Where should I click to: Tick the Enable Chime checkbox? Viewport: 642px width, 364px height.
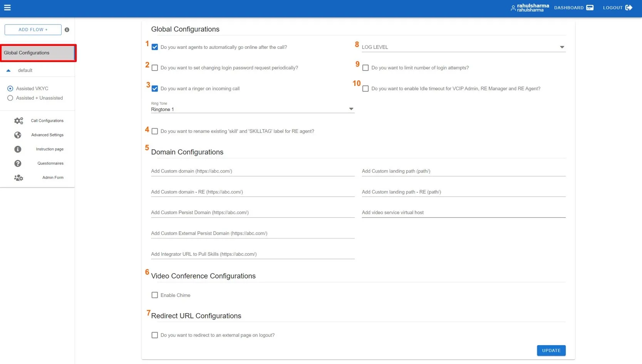155,295
